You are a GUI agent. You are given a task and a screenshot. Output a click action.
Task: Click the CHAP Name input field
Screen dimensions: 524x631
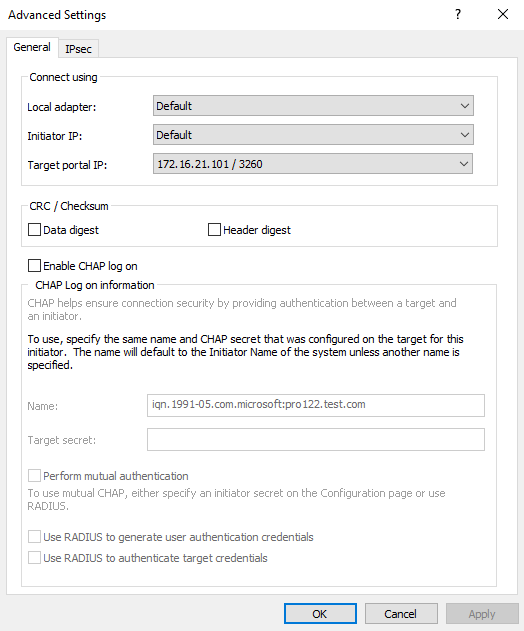coord(316,405)
